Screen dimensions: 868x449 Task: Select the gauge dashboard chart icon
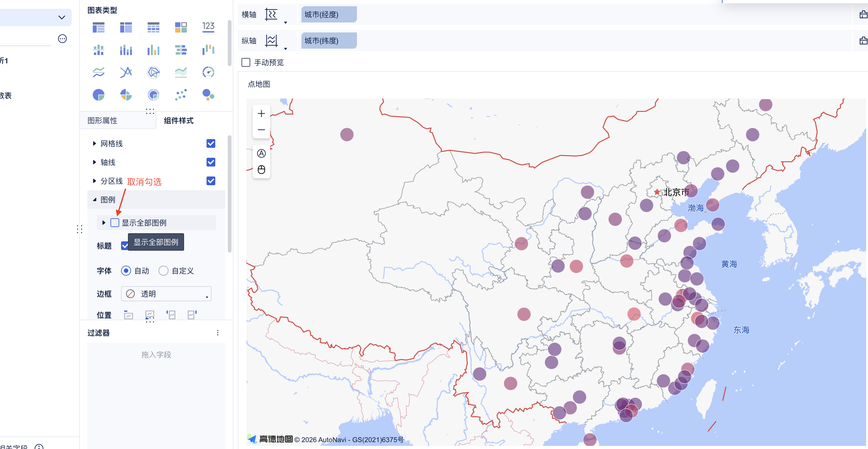(208, 72)
